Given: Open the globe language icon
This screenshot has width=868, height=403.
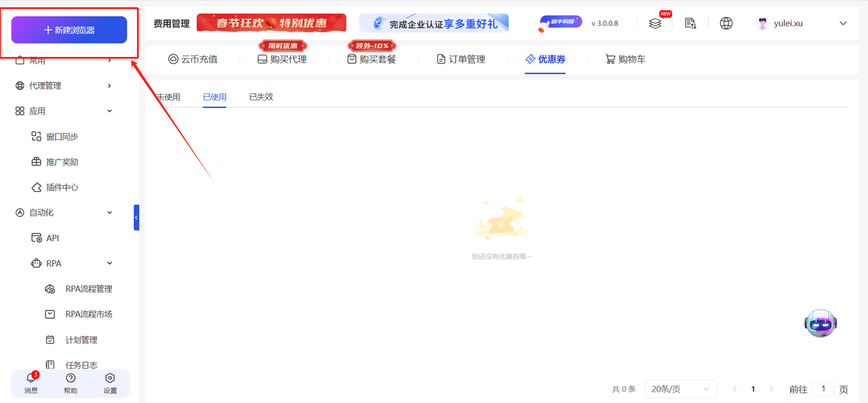Looking at the screenshot, I should coord(726,22).
